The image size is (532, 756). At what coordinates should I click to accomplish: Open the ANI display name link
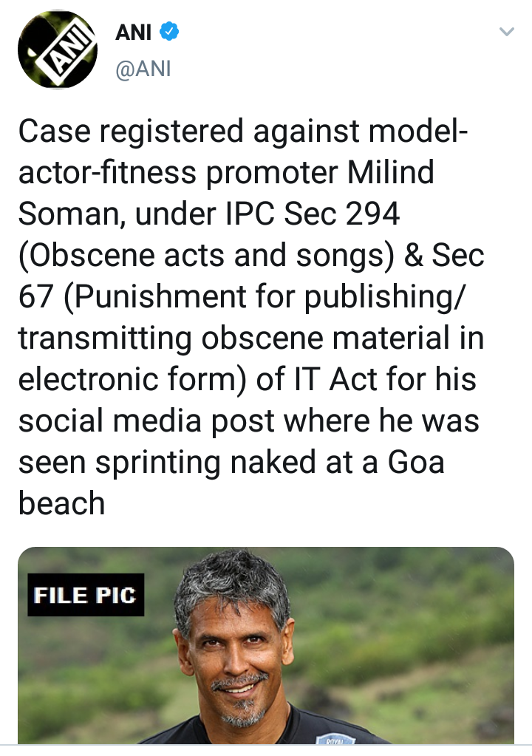134,33
